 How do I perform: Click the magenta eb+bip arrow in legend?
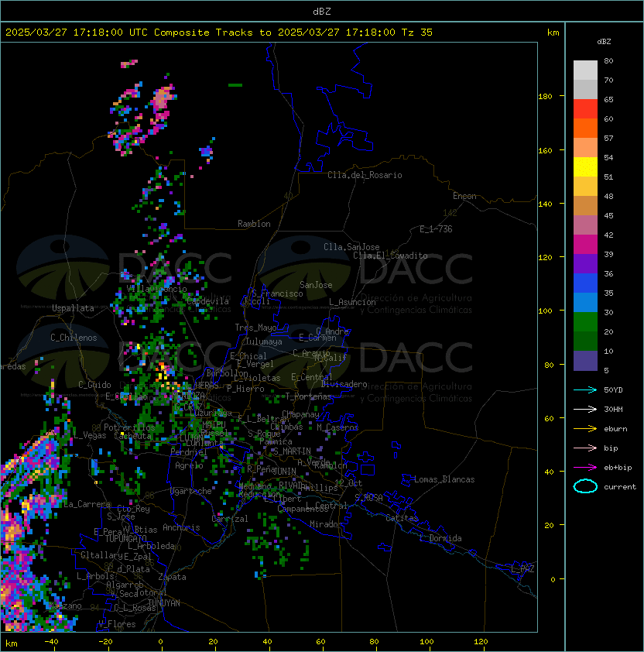(x=585, y=468)
